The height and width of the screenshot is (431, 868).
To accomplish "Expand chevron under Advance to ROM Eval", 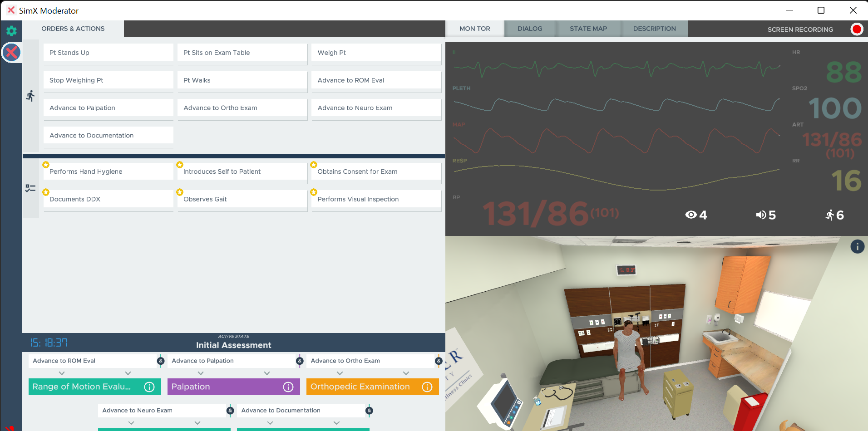I will point(62,373).
